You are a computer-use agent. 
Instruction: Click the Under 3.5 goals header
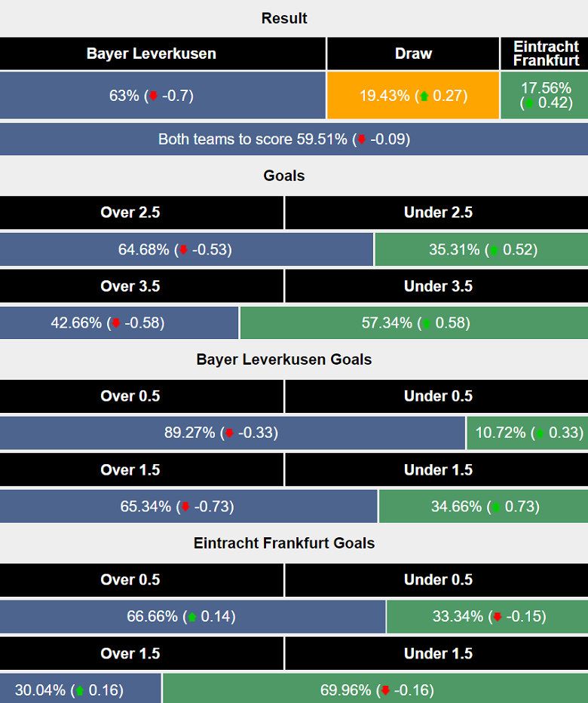click(438, 286)
